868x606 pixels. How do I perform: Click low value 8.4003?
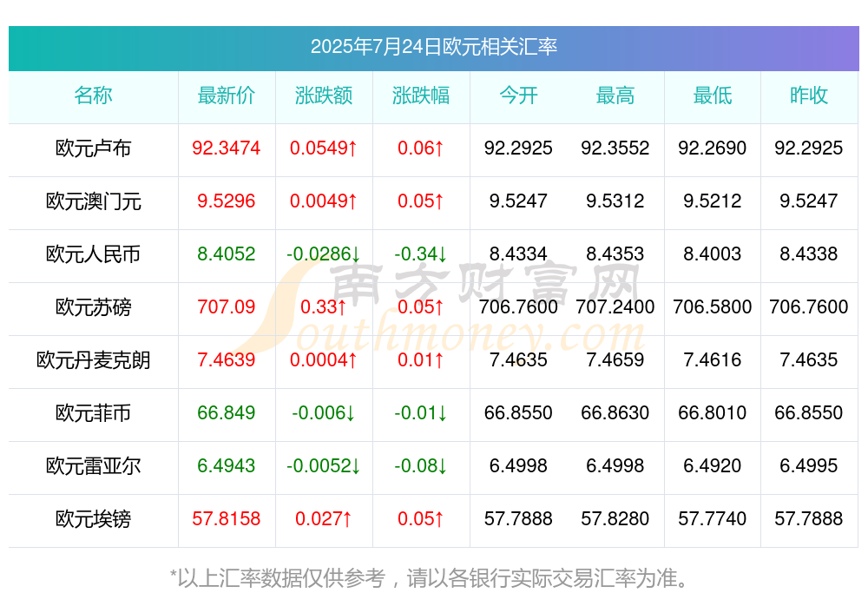[x=713, y=254]
